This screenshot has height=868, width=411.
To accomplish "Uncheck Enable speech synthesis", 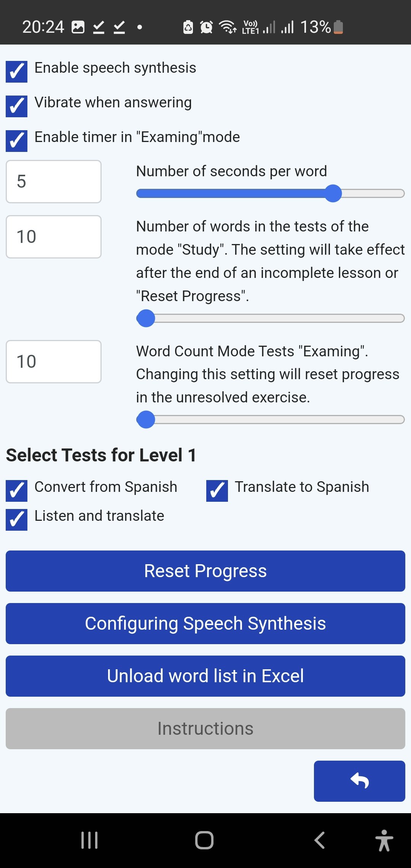I will point(16,72).
